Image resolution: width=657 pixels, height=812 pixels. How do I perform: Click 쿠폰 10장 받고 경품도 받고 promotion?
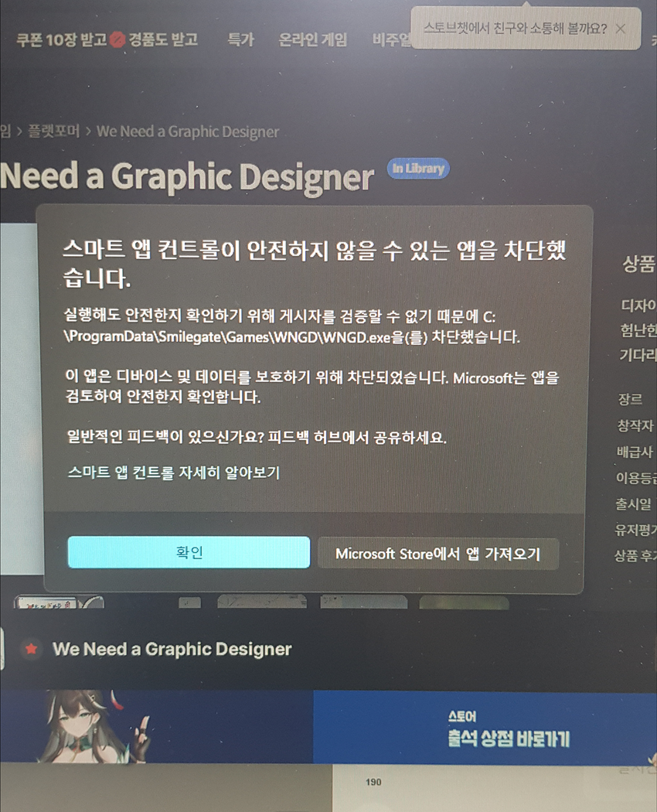click(107, 39)
